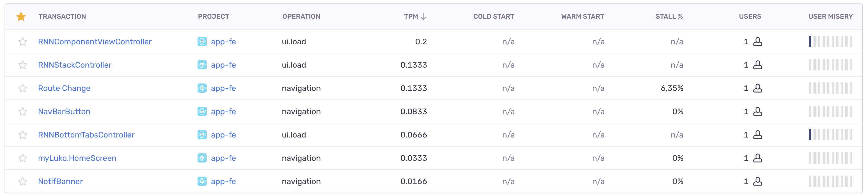Star the NotifBanner transaction

coord(23,181)
